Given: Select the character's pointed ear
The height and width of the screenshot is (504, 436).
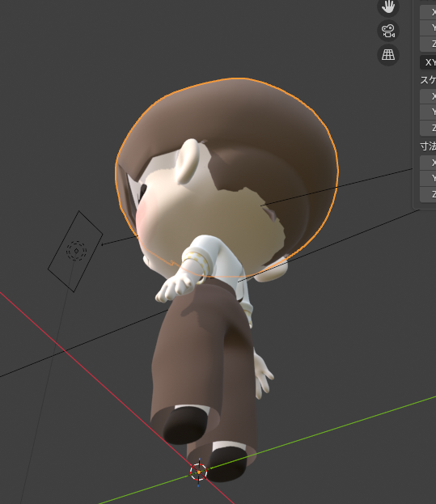Looking at the screenshot, I should [188, 161].
